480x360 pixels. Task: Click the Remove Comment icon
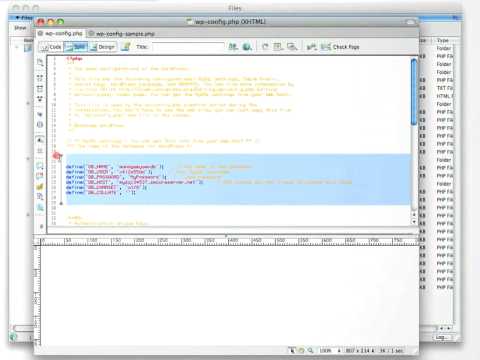coord(40,175)
